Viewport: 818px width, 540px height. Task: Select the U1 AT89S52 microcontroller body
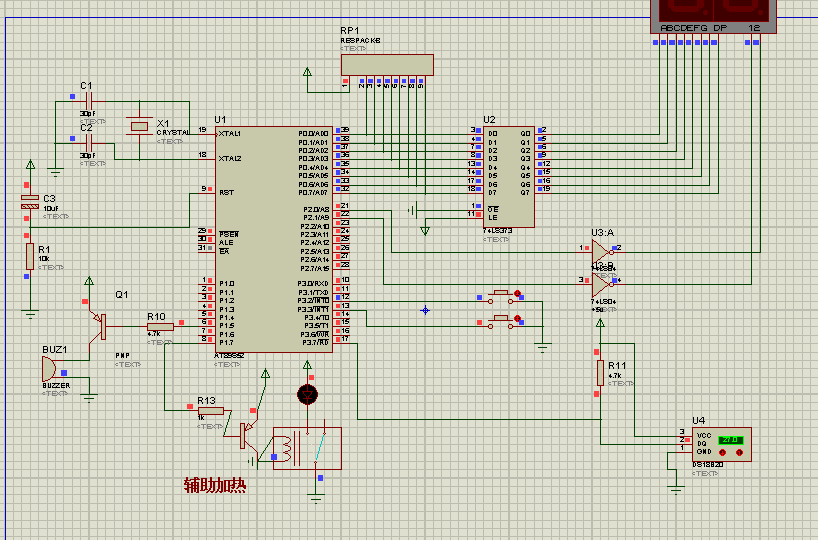tap(274, 239)
